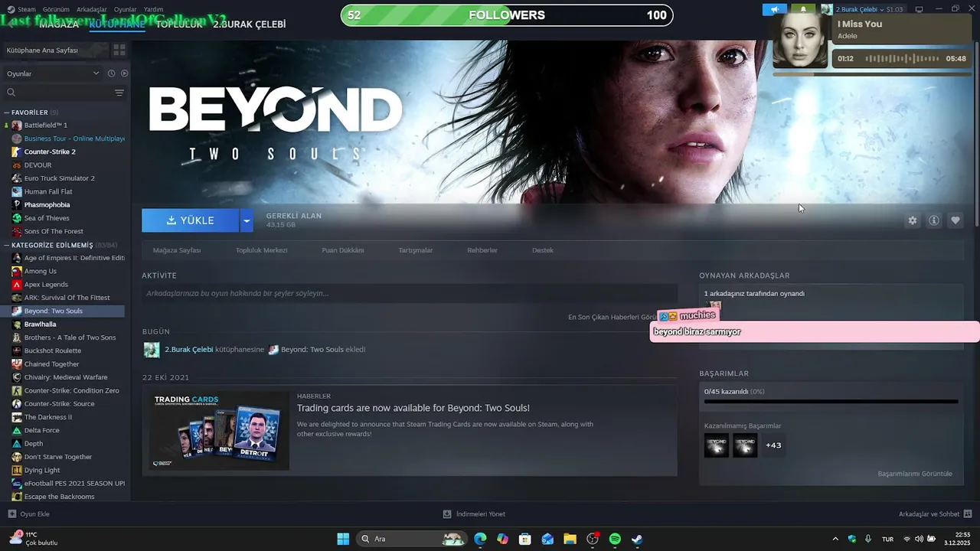This screenshot has width=980, height=551.
Task: Open Windows Start menu
Action: pos(343,539)
